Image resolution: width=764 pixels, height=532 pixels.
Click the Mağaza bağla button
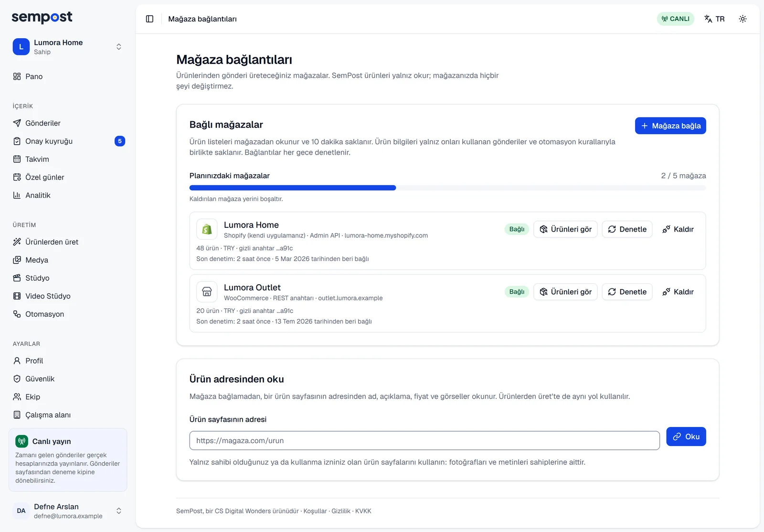click(670, 126)
